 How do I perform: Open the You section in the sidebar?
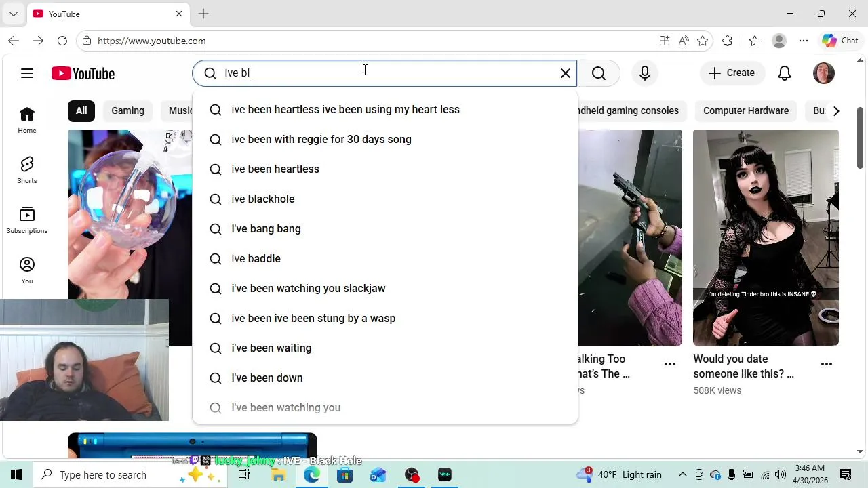click(x=27, y=271)
